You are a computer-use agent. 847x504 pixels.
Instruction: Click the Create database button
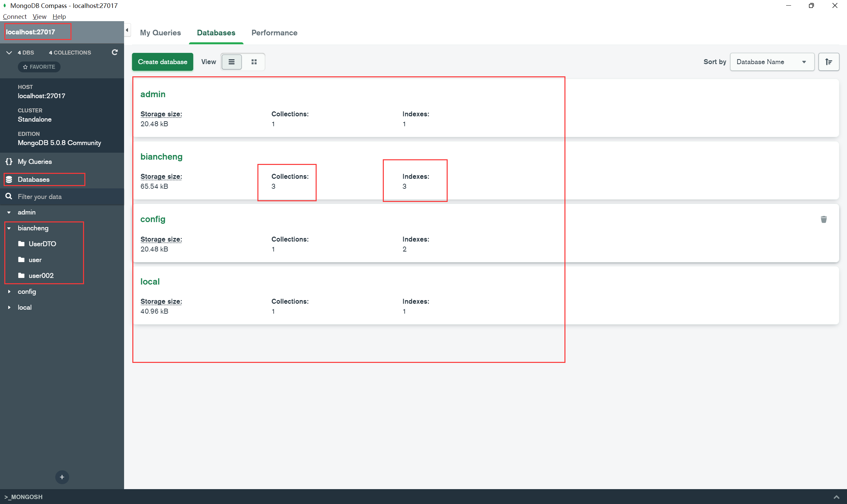(x=162, y=62)
